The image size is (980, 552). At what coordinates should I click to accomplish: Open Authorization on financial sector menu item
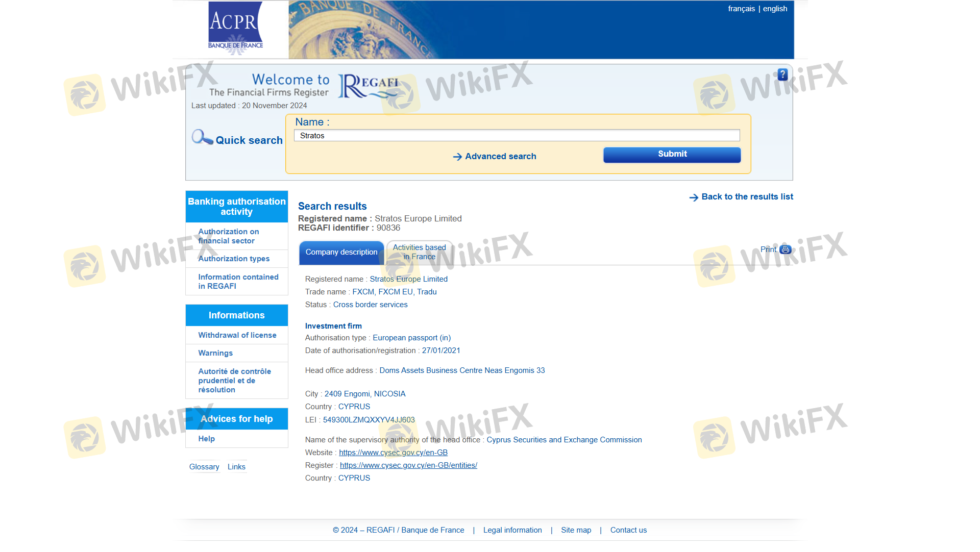click(x=228, y=236)
